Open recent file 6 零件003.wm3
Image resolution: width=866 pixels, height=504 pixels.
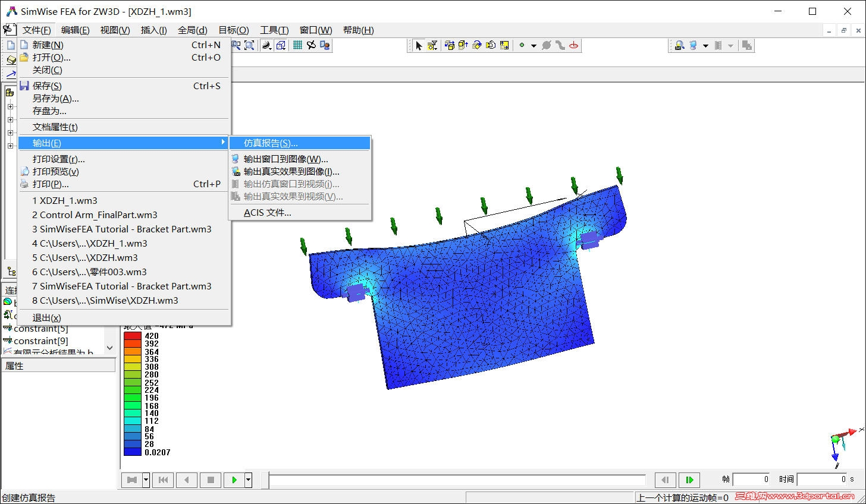123,272
